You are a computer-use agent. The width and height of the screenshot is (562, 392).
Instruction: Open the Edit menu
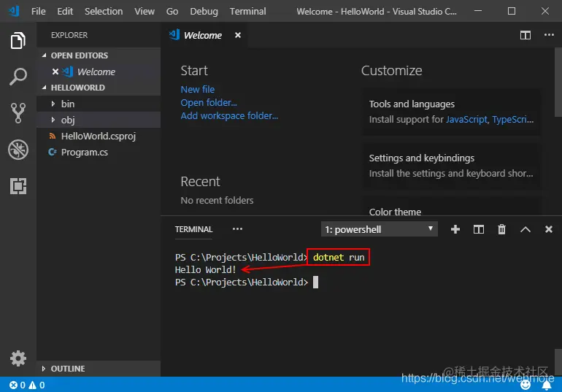coord(65,12)
